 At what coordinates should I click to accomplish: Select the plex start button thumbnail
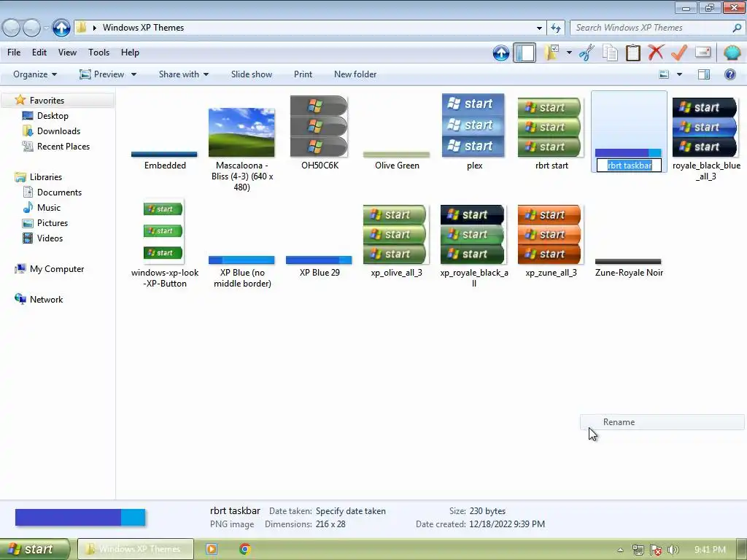(473, 125)
